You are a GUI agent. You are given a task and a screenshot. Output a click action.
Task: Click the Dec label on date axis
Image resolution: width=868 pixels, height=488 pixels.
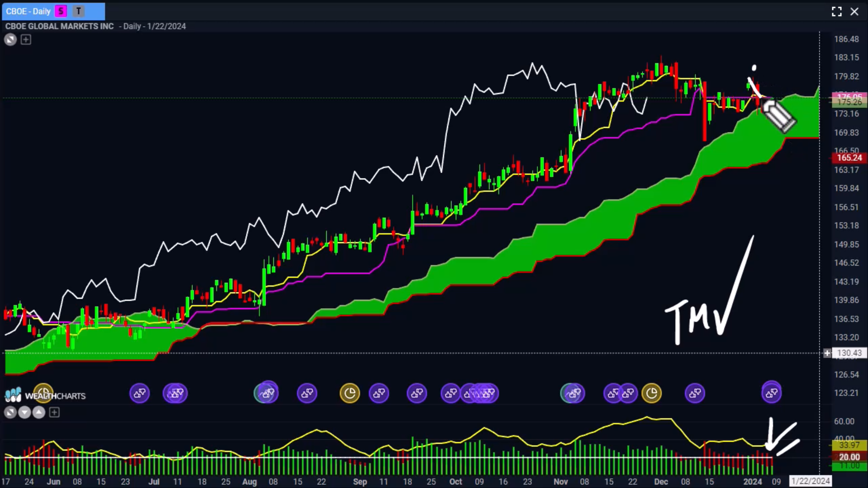(661, 482)
